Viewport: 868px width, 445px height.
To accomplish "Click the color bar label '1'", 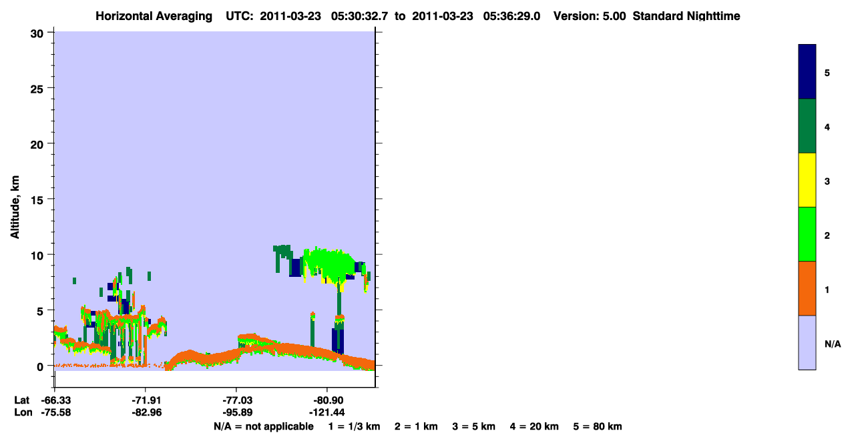I will pyautogui.click(x=827, y=290).
